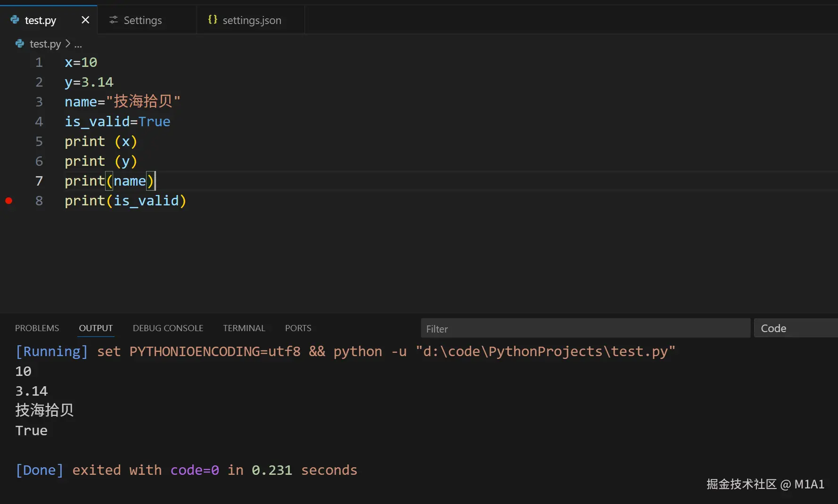Close the test.py editor tab
838x504 pixels.
point(85,20)
